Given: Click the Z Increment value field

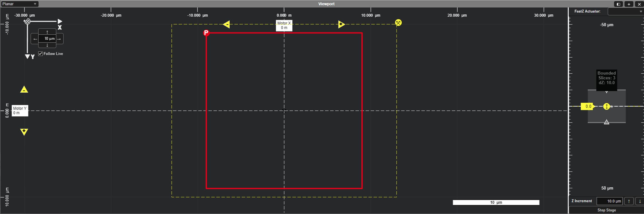Looking at the screenshot, I should [x=609, y=201].
